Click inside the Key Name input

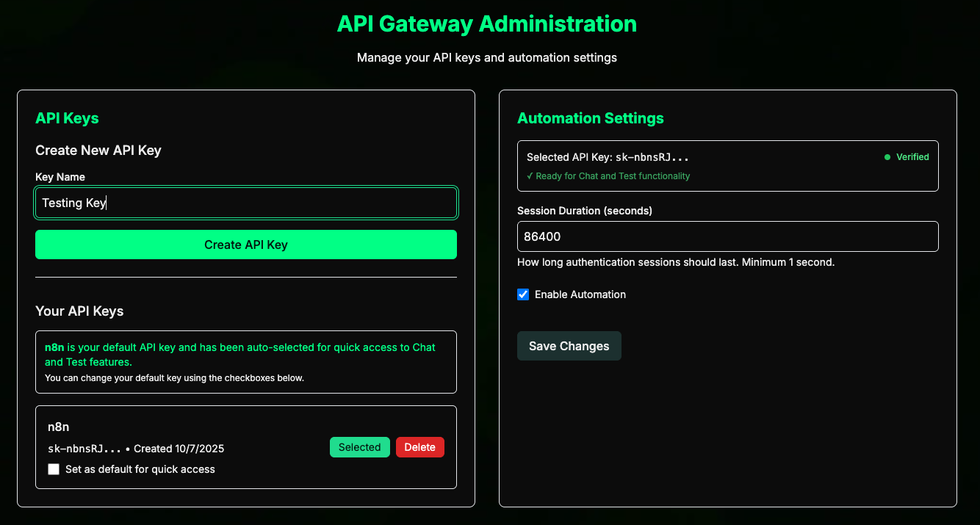(246, 203)
